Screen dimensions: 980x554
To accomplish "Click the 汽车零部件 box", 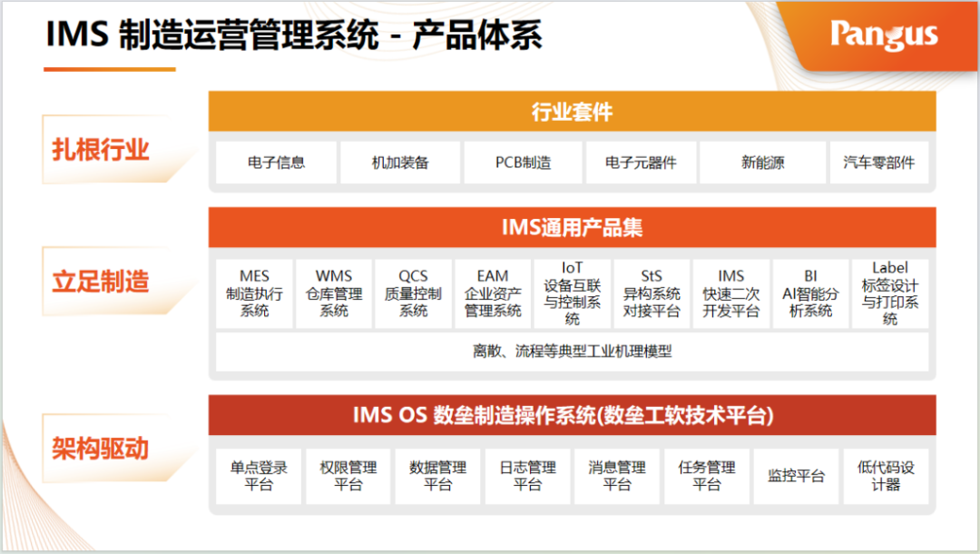I will (x=878, y=163).
